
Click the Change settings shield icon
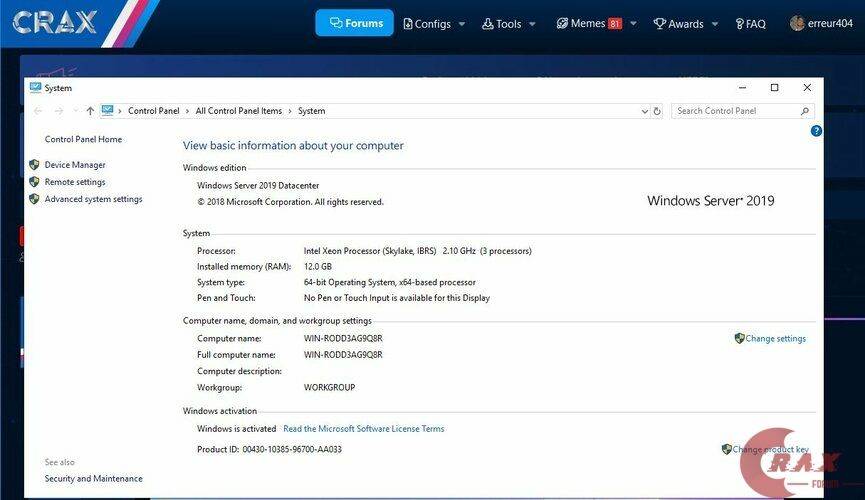pos(740,338)
